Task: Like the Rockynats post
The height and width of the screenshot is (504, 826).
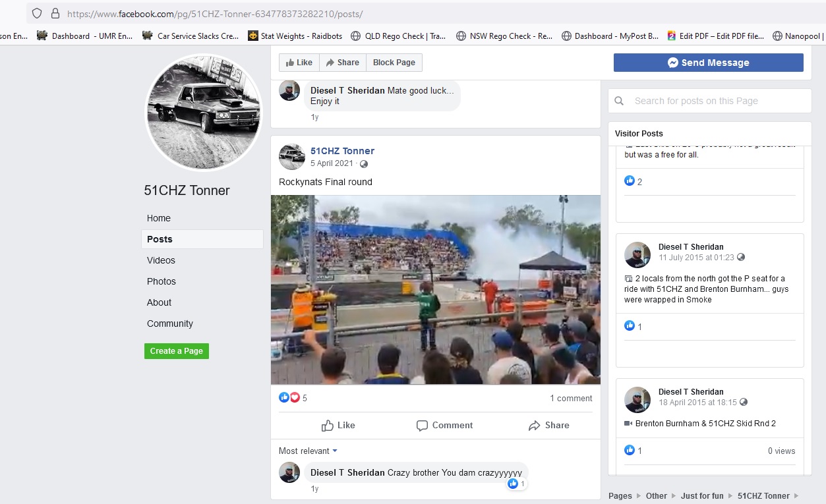Action: tap(338, 426)
